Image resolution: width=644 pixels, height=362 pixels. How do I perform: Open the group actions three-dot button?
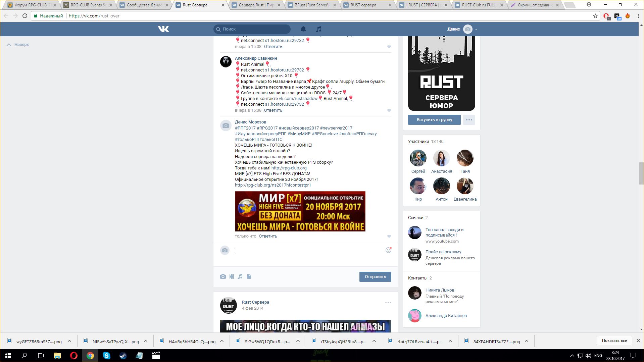pyautogui.click(x=469, y=120)
